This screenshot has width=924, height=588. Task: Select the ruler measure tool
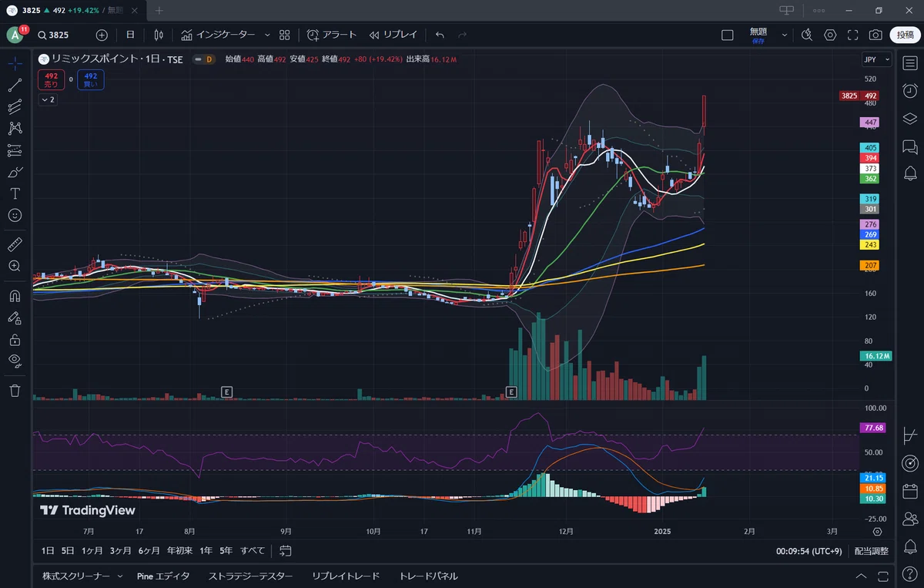pos(15,244)
